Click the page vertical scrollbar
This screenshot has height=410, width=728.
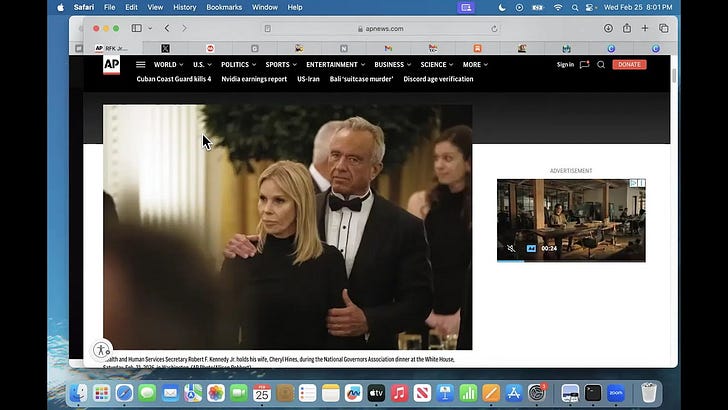click(674, 76)
